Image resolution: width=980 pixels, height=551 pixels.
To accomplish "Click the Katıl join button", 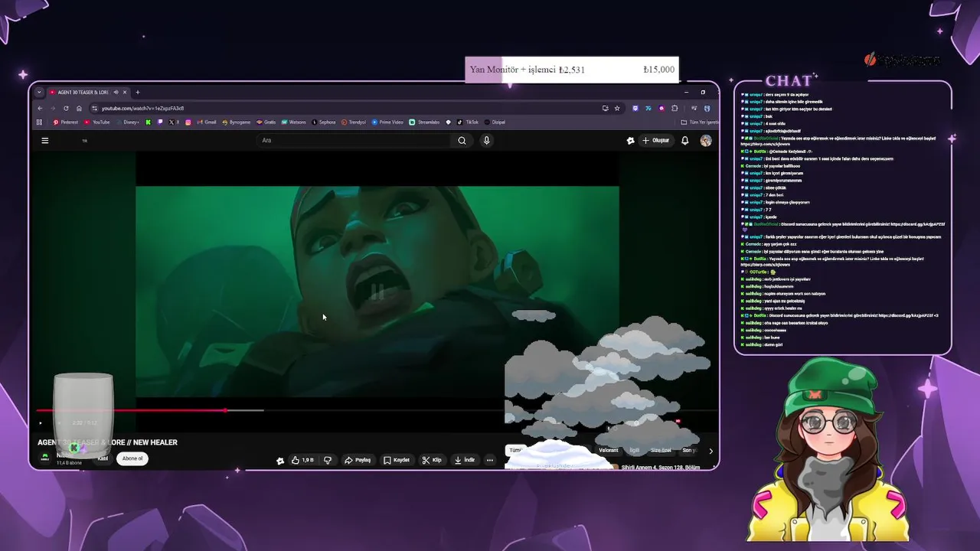I will [103, 458].
